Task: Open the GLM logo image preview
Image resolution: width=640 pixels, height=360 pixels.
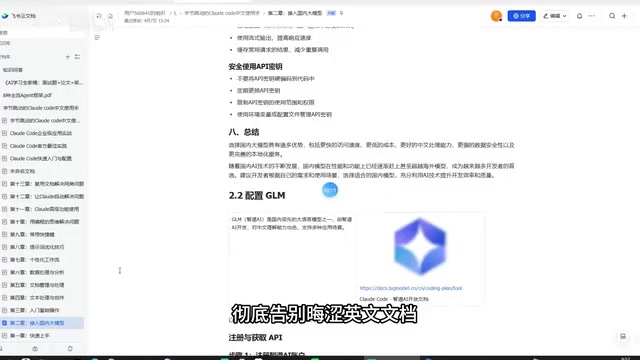Action: pos(420,247)
